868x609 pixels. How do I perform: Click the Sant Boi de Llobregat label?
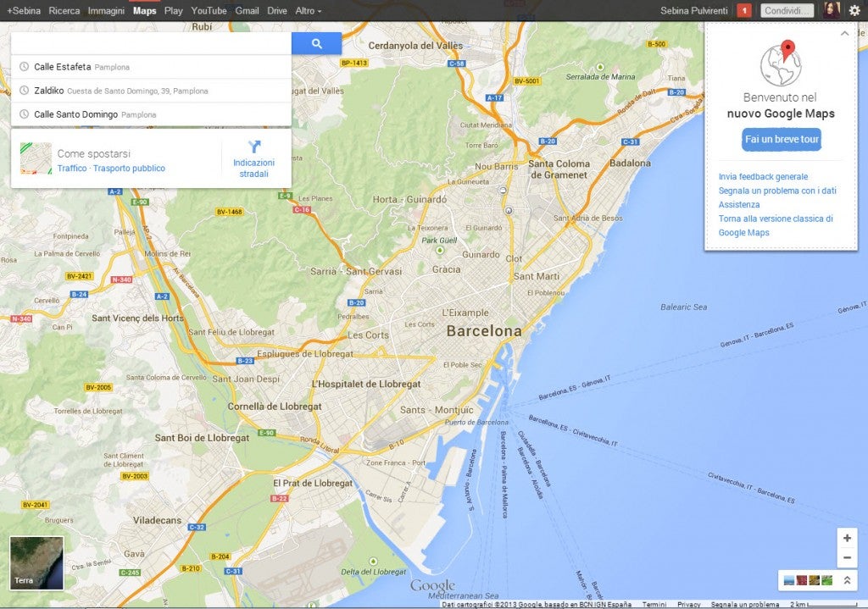(x=202, y=438)
